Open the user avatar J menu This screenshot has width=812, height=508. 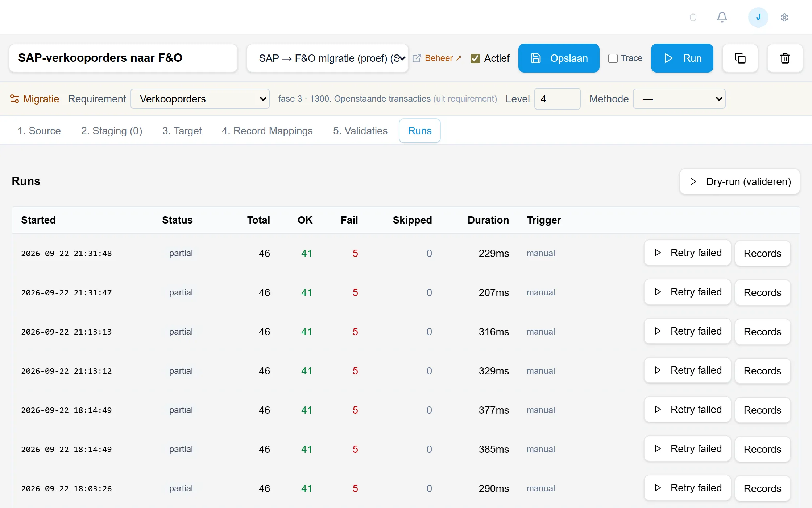pos(758,17)
